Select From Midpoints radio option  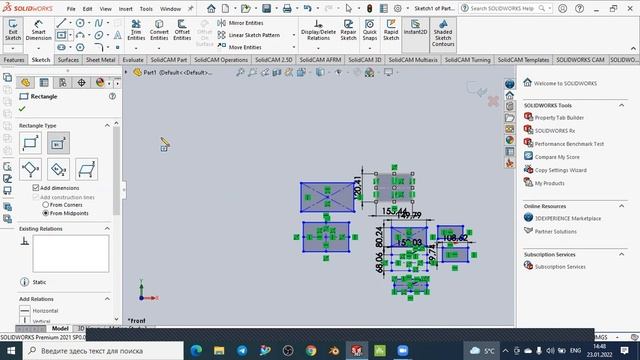pyautogui.click(x=46, y=213)
